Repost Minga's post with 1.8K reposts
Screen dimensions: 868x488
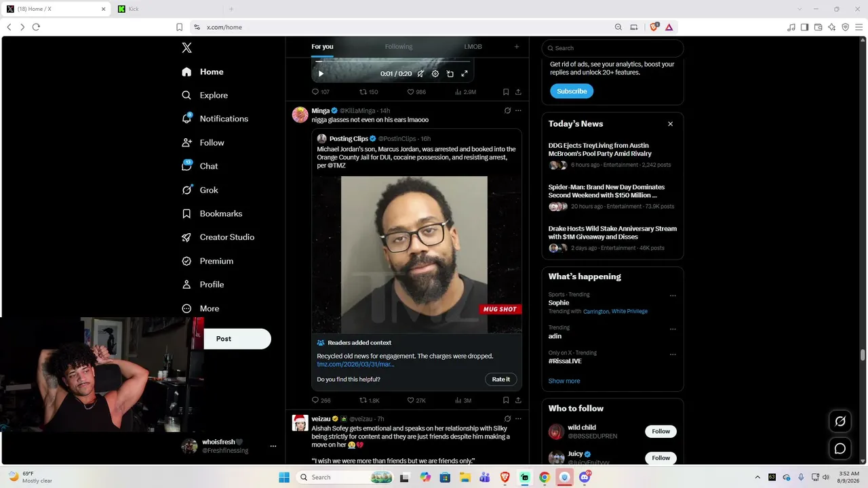point(369,401)
